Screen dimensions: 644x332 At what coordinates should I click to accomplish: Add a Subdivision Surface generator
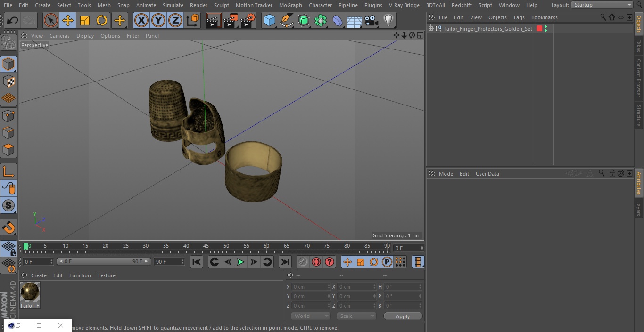[304, 20]
